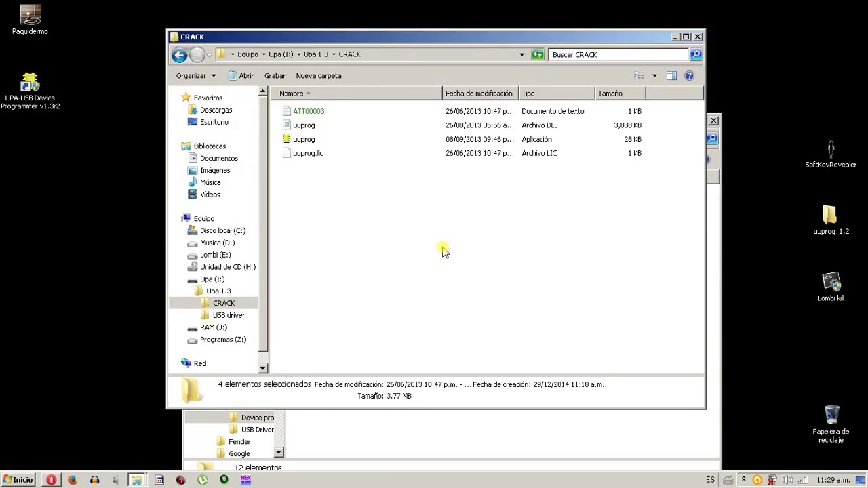Click Grabar in the toolbar

click(x=275, y=76)
